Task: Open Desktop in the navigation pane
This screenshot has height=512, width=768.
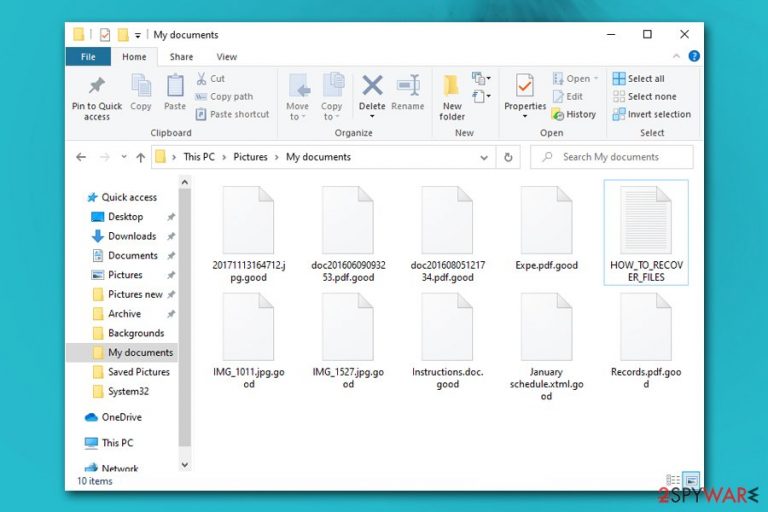Action: (x=118, y=217)
